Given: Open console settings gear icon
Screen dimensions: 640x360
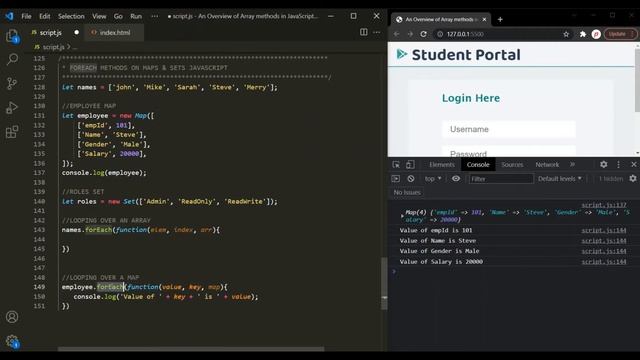Looking at the screenshot, I should click(x=633, y=179).
